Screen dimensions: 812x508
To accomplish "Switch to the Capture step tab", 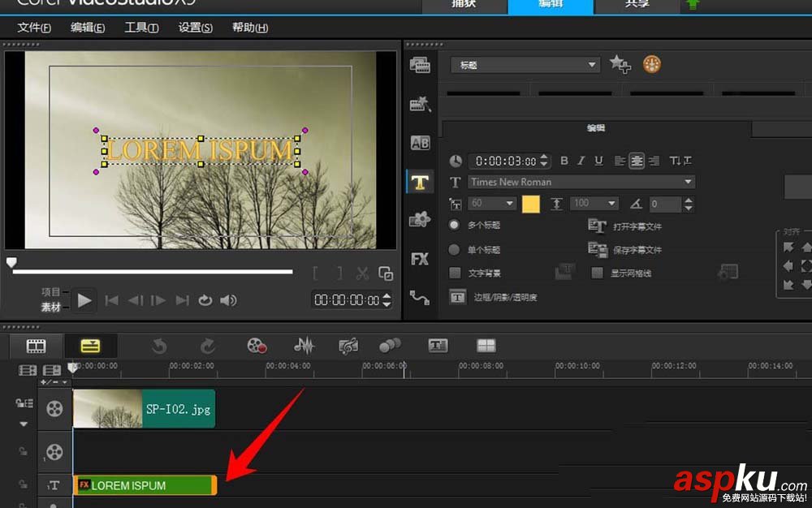I will click(x=464, y=6).
